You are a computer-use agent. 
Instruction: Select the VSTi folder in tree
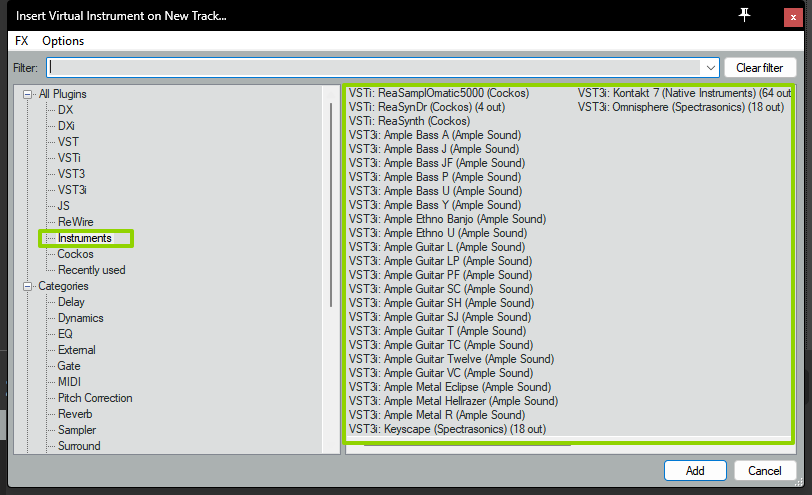[x=69, y=158]
